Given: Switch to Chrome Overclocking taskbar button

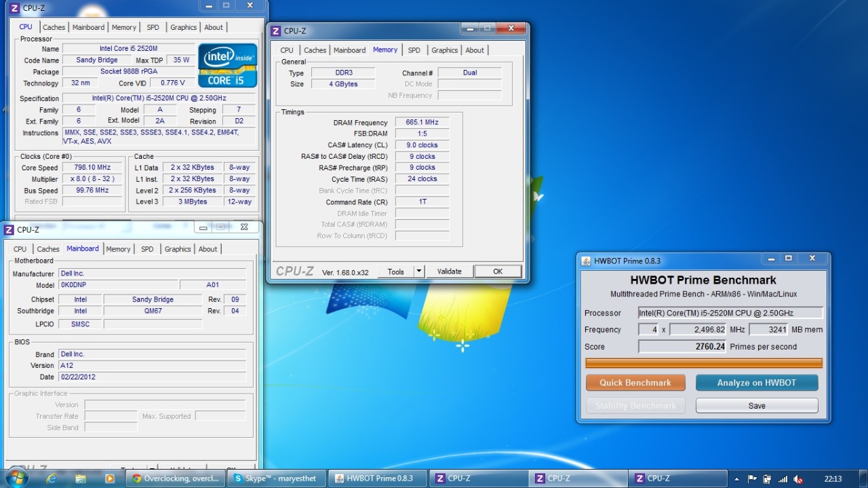Looking at the screenshot, I should point(176,478).
